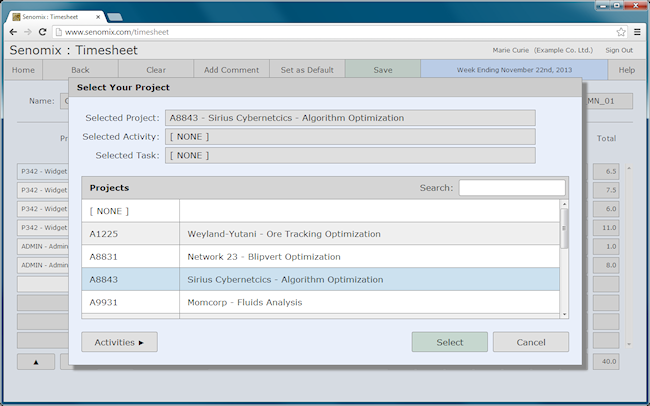Click the 40.0 grand total cell

pos(606,362)
